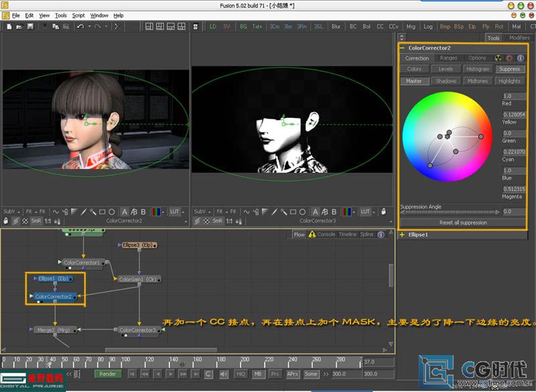Click the Render button
The height and width of the screenshot is (392, 536).
pos(108,374)
